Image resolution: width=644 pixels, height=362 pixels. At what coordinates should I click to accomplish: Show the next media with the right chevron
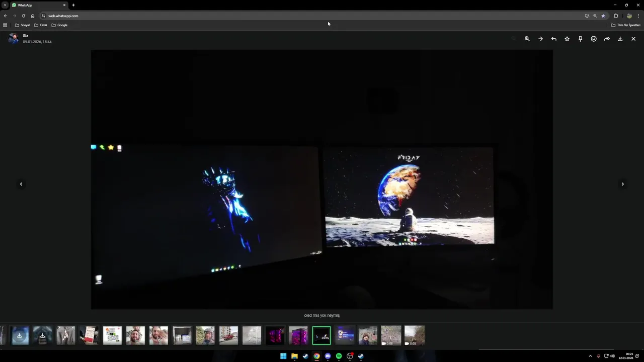point(622,184)
